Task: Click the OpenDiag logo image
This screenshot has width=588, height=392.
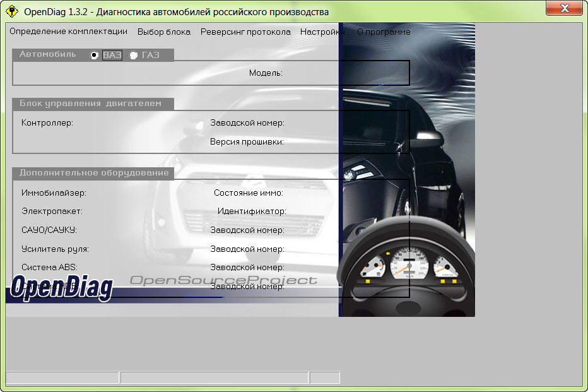Action: click(x=62, y=287)
